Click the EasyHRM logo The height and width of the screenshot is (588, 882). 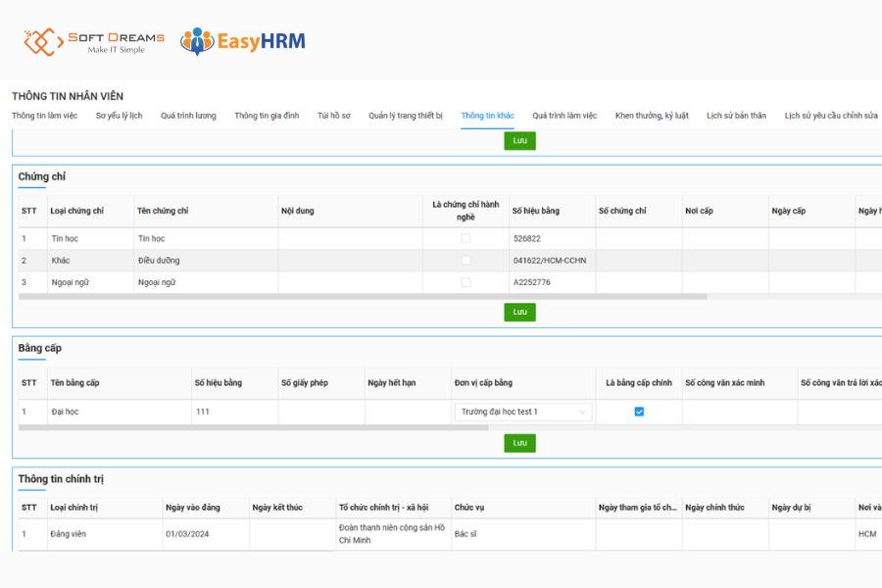243,41
